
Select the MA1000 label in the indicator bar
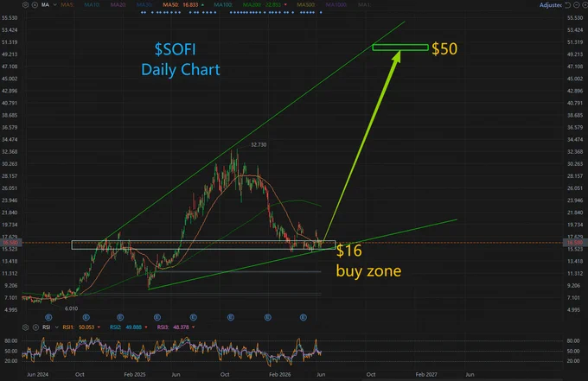pos(336,5)
